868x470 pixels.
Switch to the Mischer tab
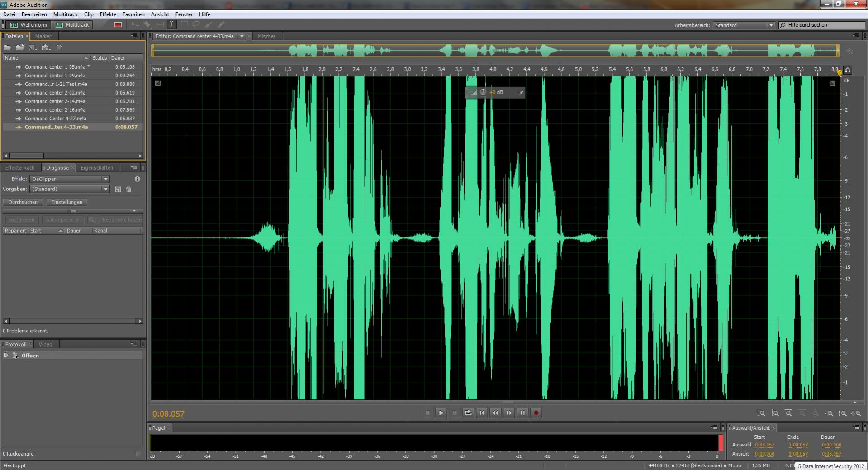pos(266,36)
